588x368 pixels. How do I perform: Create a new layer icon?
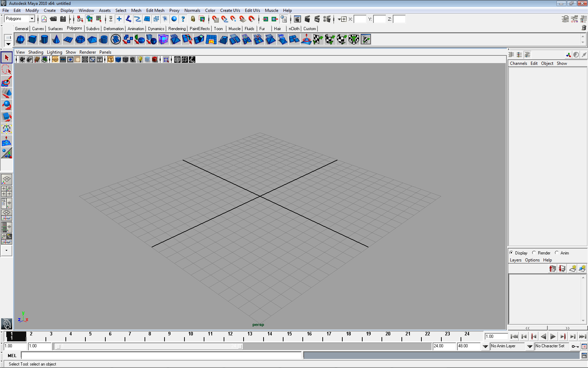click(x=573, y=269)
